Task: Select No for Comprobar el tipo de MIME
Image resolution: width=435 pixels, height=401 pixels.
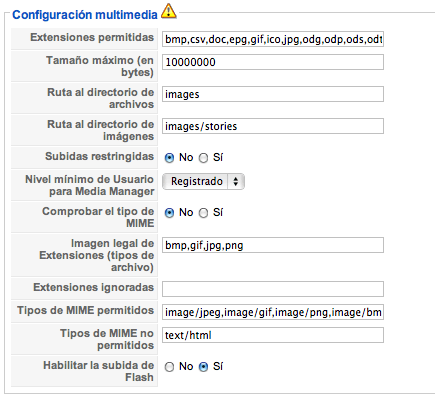Action: [169, 213]
